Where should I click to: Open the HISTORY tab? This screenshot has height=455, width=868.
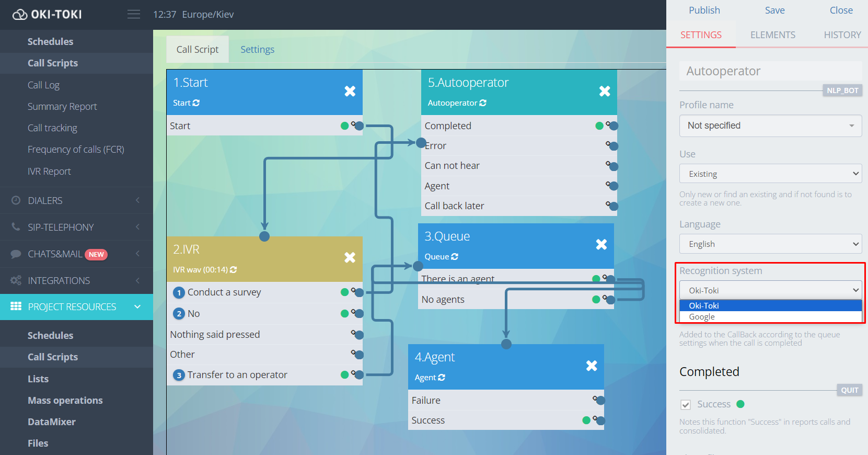point(842,35)
